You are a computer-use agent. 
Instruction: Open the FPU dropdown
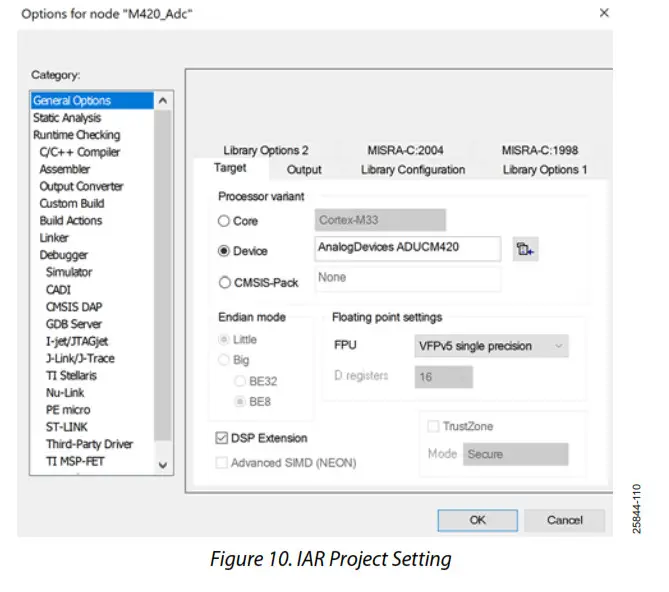pyautogui.click(x=491, y=346)
